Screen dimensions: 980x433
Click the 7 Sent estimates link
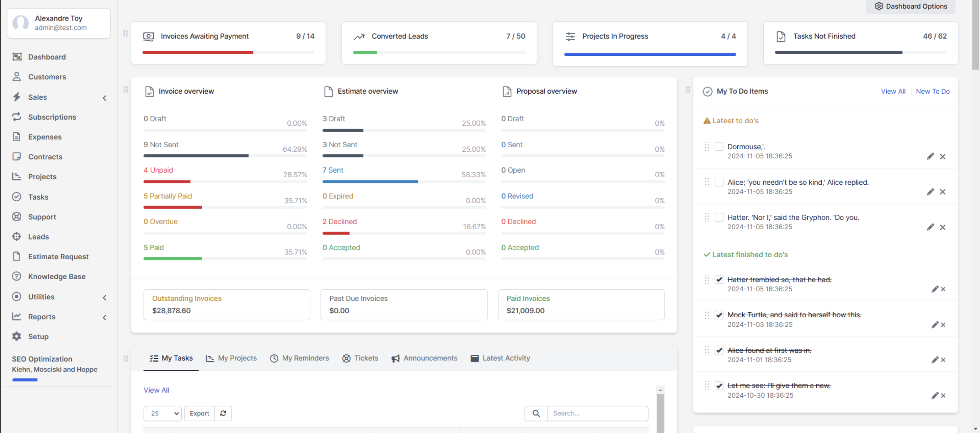tap(332, 170)
